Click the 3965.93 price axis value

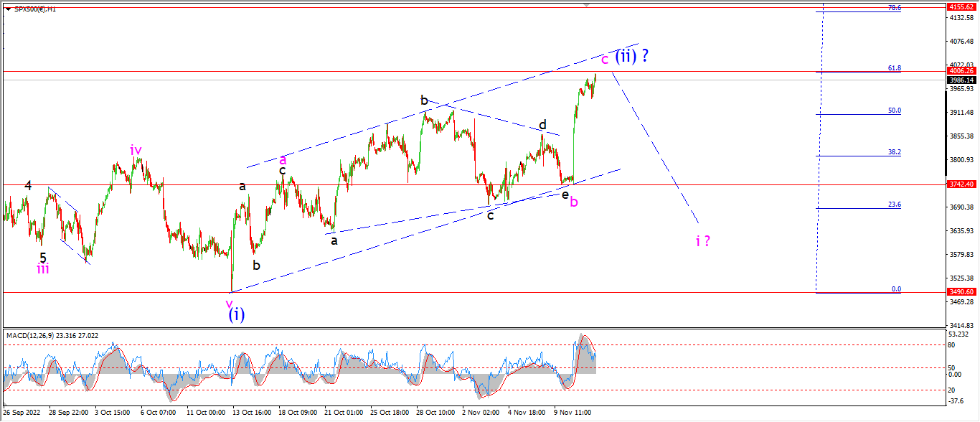click(961, 89)
